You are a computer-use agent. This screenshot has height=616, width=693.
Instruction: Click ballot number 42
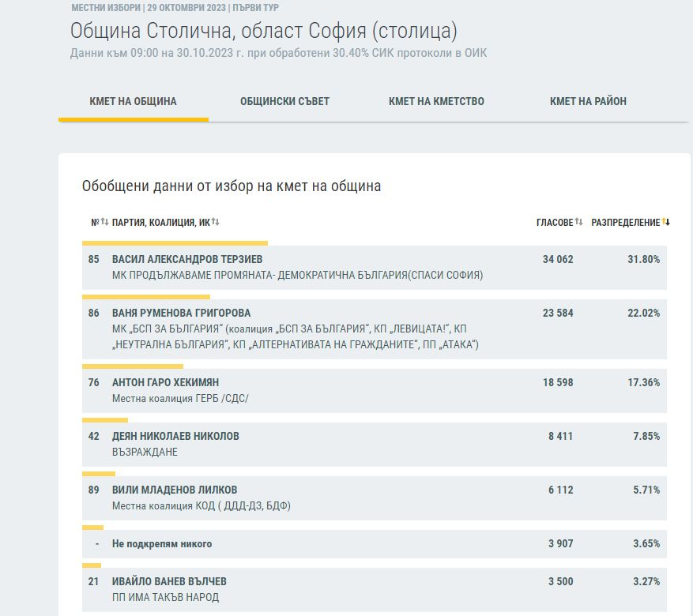coord(94,436)
